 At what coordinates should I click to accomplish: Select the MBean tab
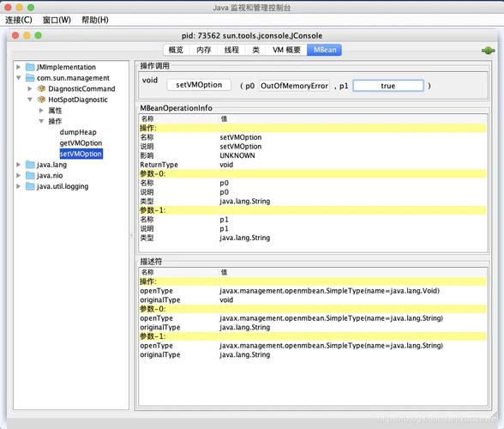(x=325, y=50)
